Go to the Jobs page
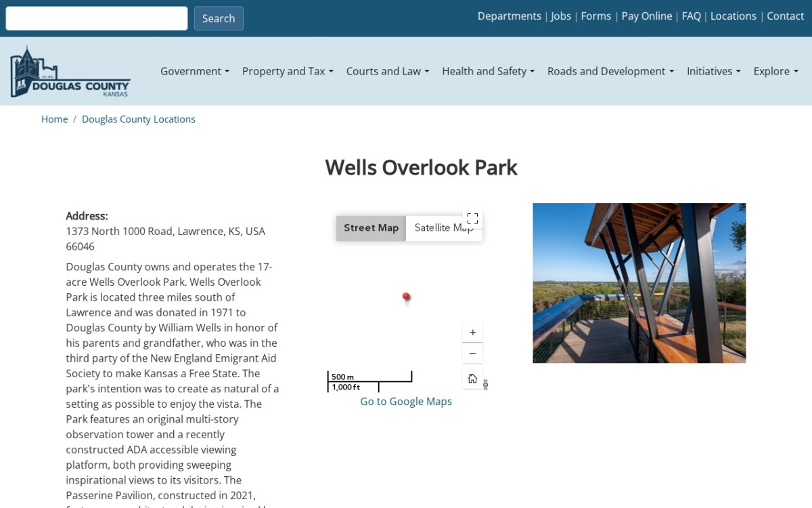 [561, 16]
